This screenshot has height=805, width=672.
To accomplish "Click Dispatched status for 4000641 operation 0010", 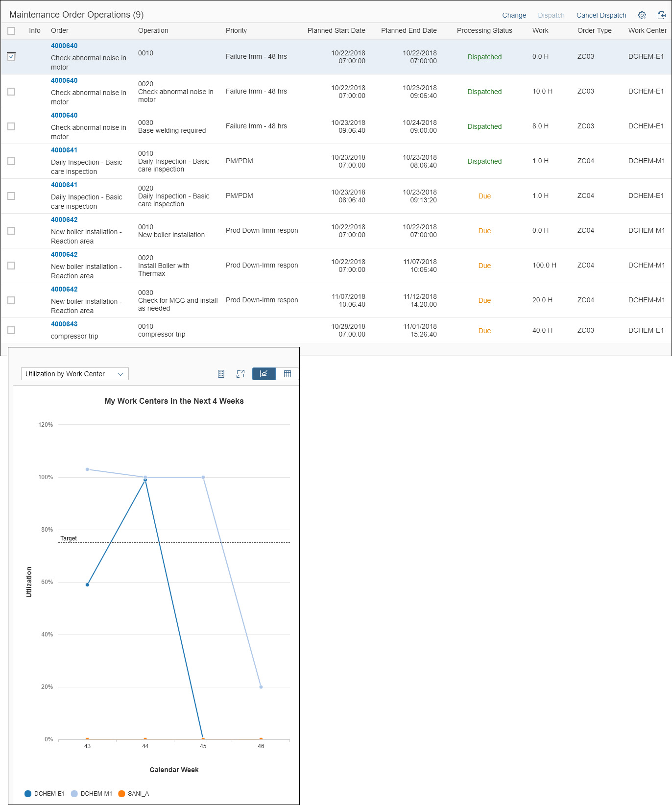I will click(484, 161).
